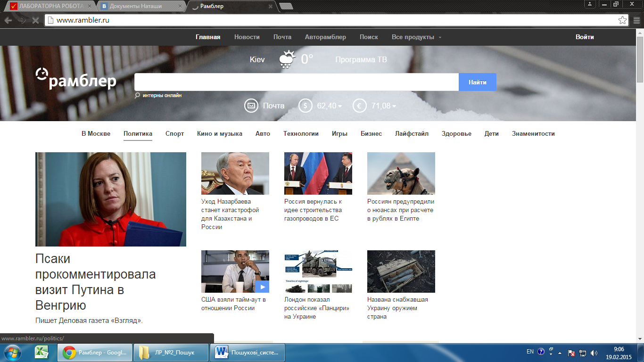Click the Rambler search input field

tap(297, 82)
